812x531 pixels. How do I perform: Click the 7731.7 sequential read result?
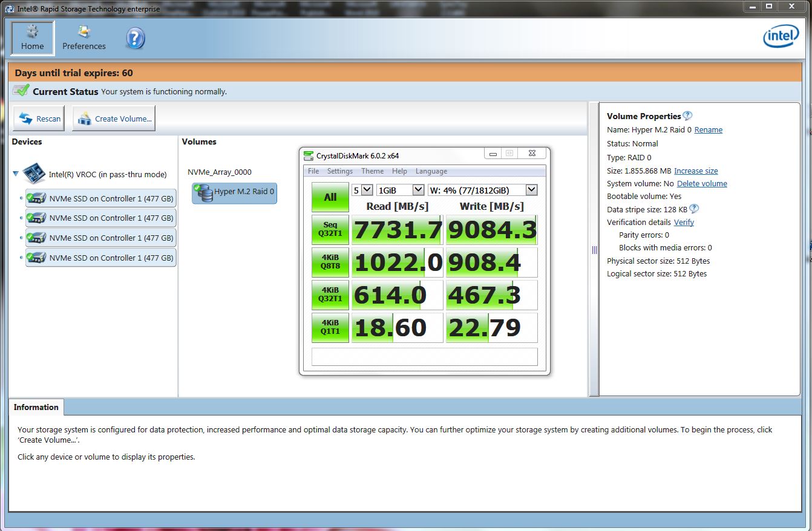click(398, 230)
